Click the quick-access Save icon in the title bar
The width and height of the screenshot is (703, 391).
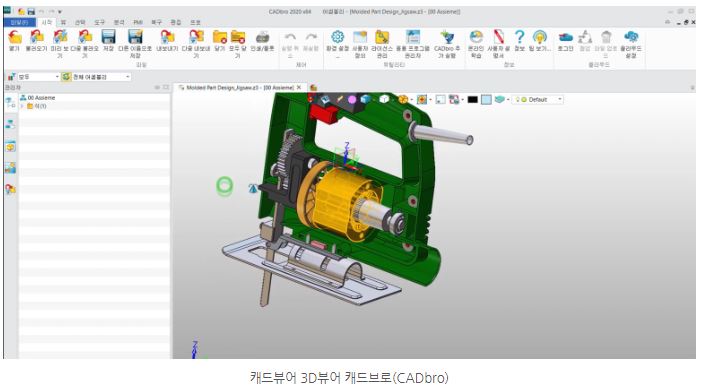[x=31, y=12]
